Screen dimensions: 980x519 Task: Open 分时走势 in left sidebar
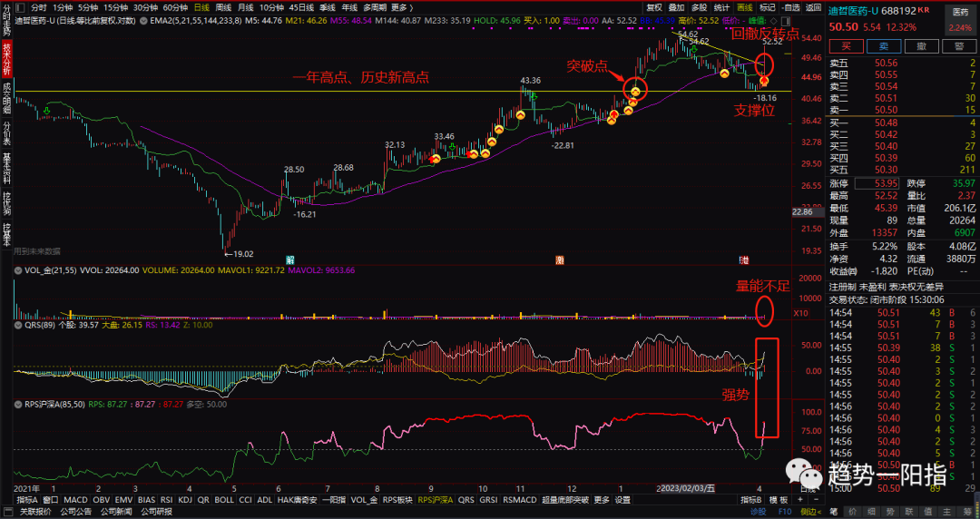point(7,20)
